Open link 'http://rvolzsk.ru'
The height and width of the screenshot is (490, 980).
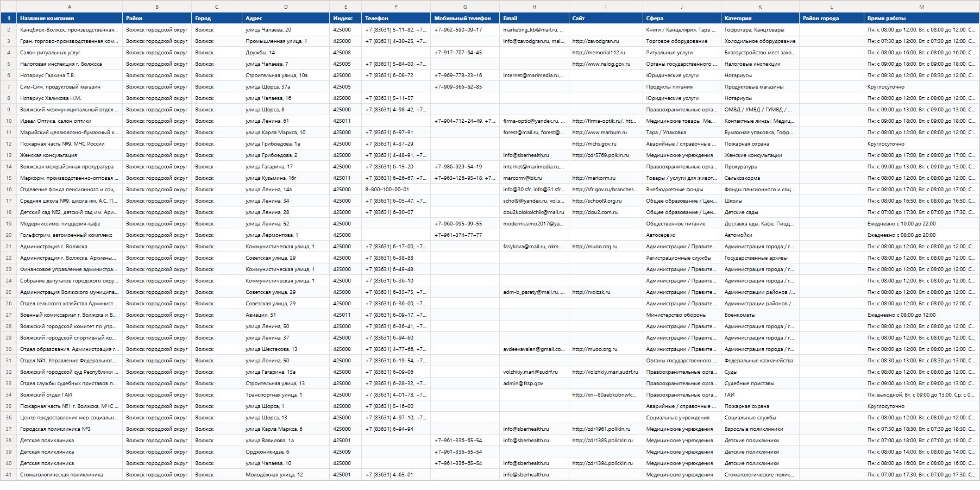coord(591,292)
